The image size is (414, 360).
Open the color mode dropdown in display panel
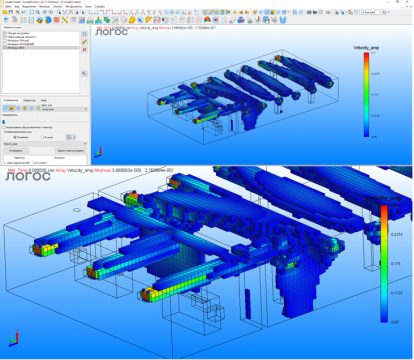(x=65, y=109)
